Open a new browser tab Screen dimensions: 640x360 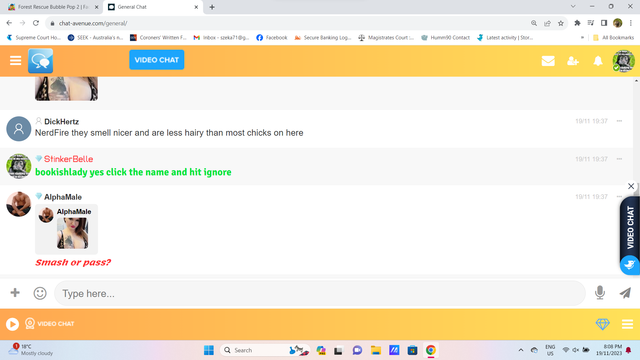pos(212,7)
